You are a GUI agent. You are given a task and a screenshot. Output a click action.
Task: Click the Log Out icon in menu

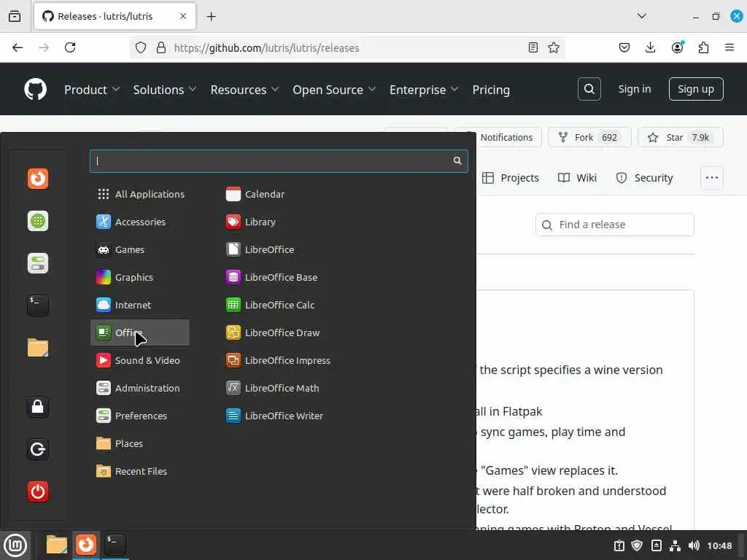[x=38, y=449]
